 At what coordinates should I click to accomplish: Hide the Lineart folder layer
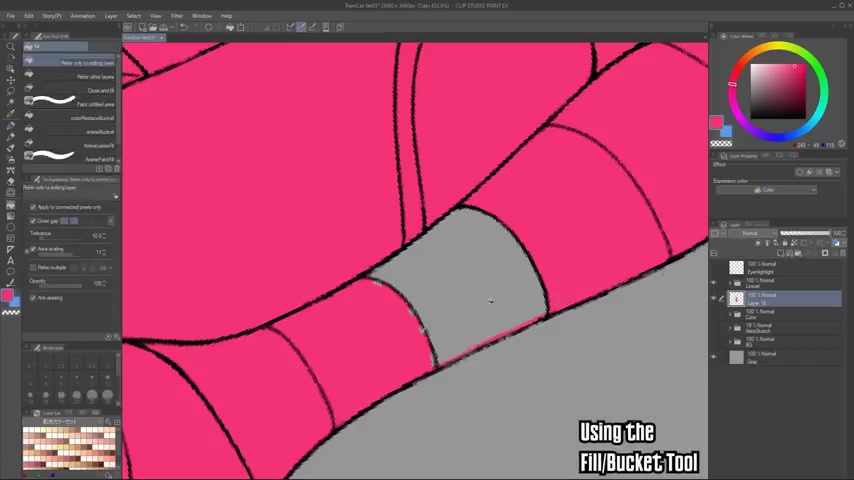point(714,283)
